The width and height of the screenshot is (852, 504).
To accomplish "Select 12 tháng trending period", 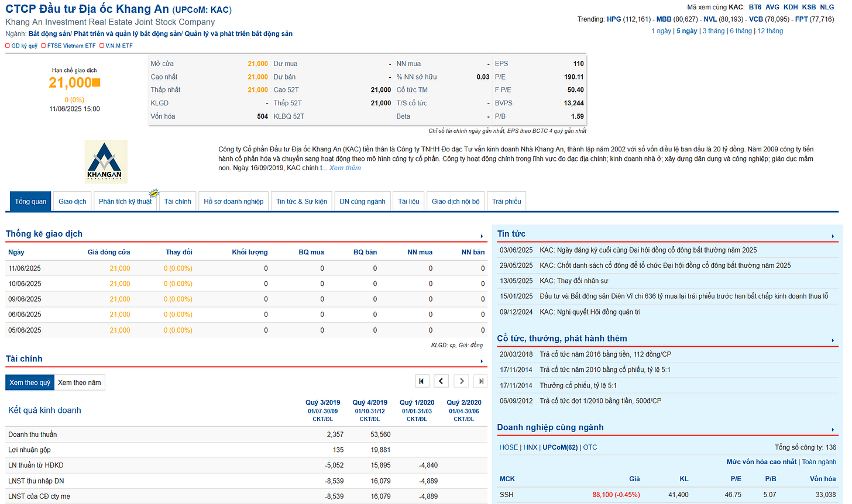I will 770,31.
